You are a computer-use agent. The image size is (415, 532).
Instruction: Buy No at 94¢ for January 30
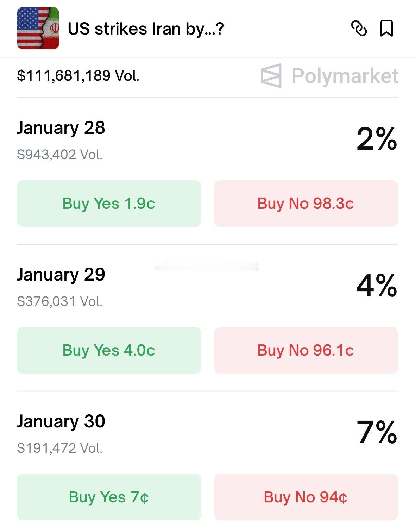306,497
